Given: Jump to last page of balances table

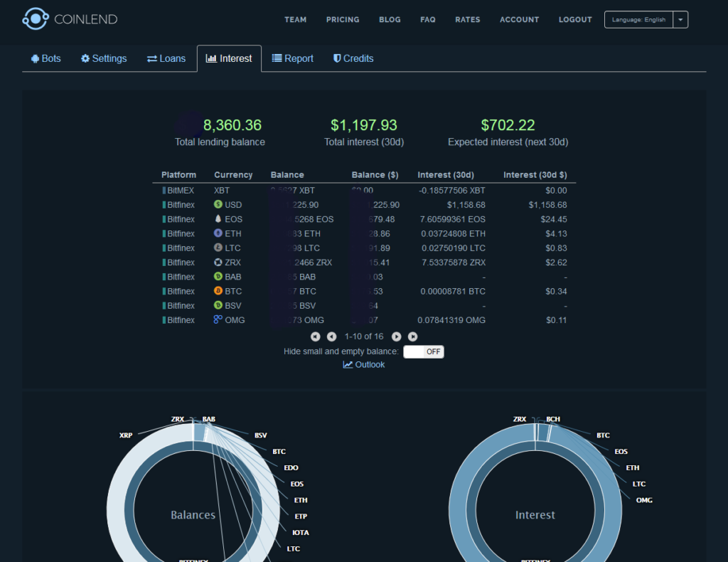Looking at the screenshot, I should point(413,336).
